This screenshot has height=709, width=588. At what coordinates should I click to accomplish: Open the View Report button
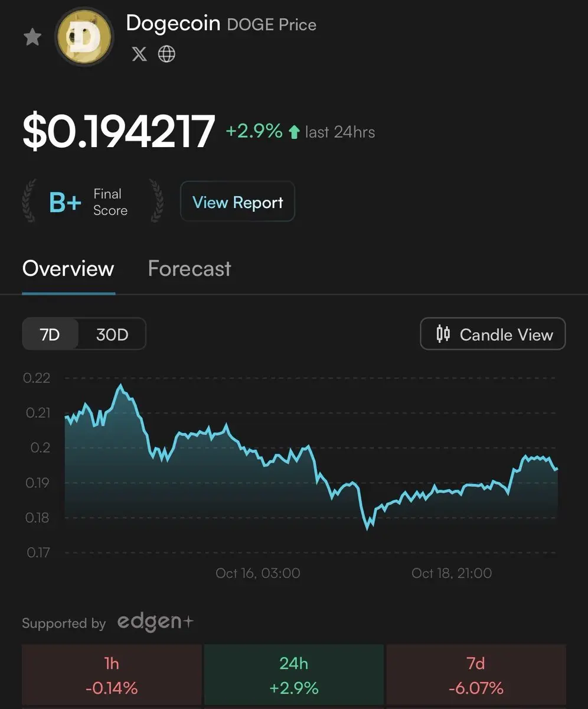[x=237, y=202]
